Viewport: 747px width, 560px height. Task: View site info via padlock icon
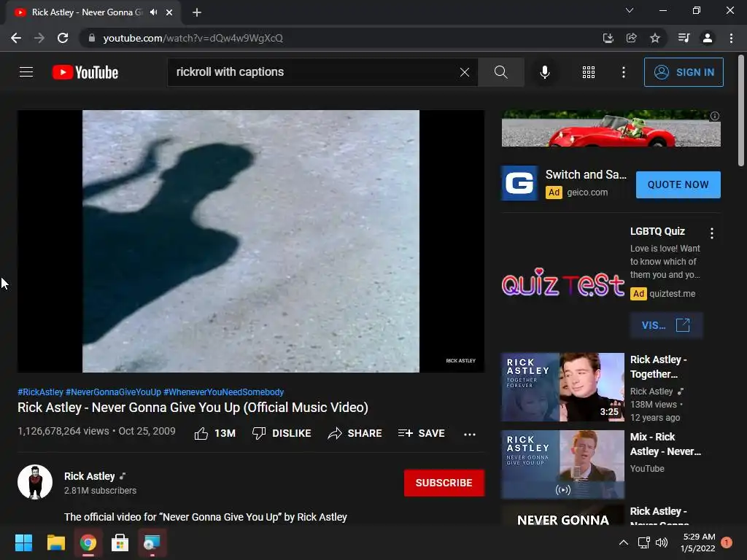click(91, 38)
